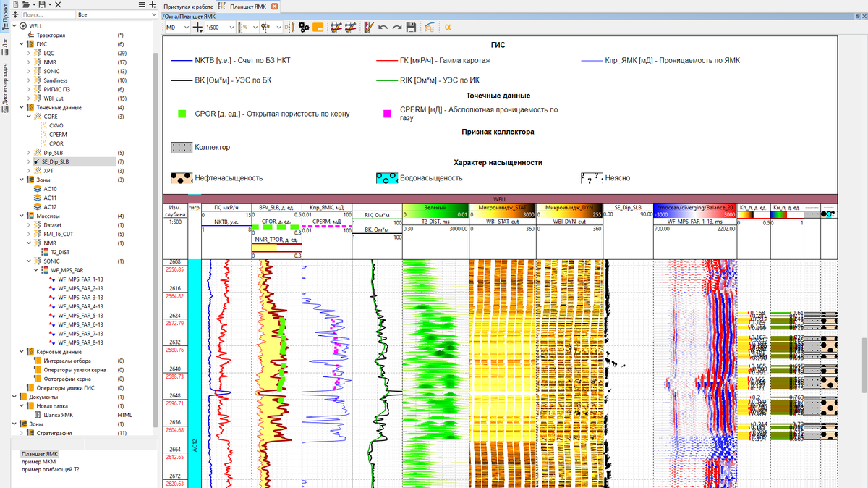
Task: Redo the action via toolbar arrow
Action: pyautogui.click(x=397, y=28)
